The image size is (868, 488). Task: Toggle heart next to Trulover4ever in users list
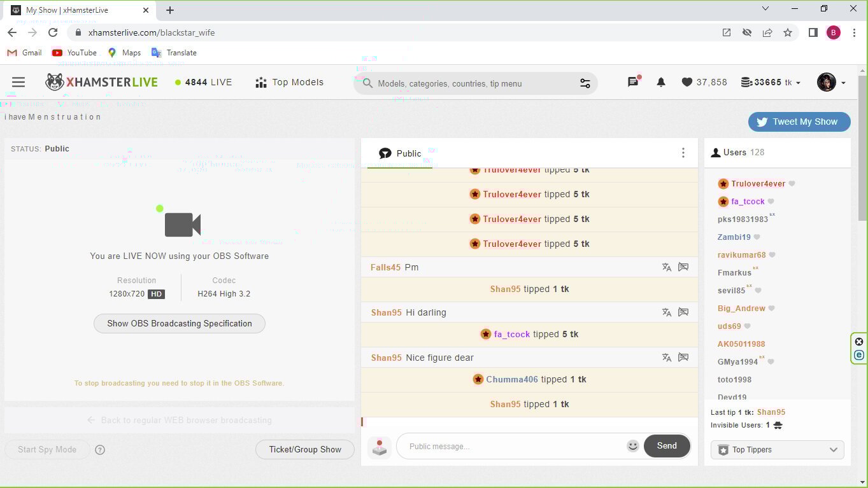coord(792,184)
